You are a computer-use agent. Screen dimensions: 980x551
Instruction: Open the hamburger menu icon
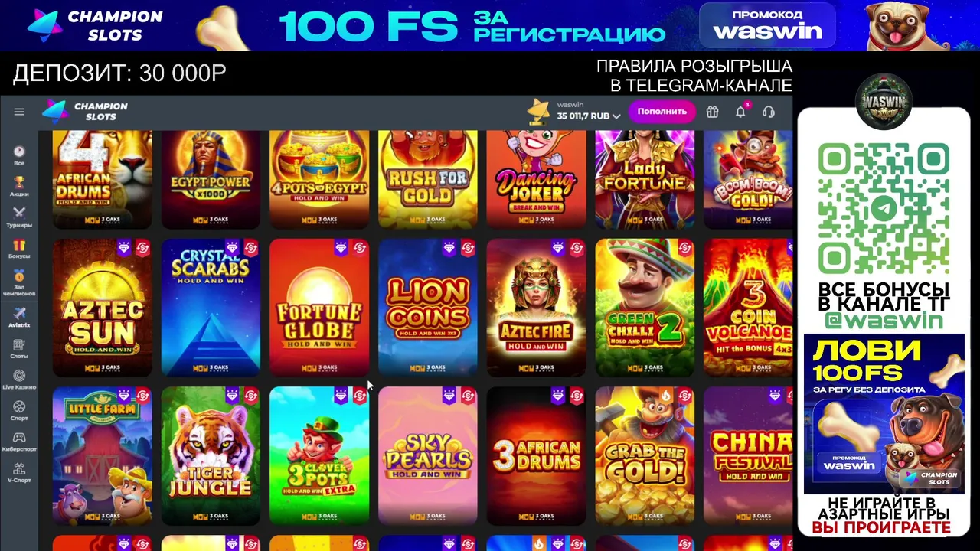(19, 112)
